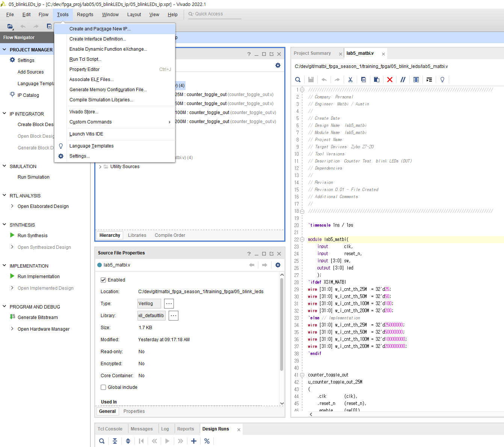Collapse the PROJECT MANAGER section
The image size is (504, 447).
[5, 50]
